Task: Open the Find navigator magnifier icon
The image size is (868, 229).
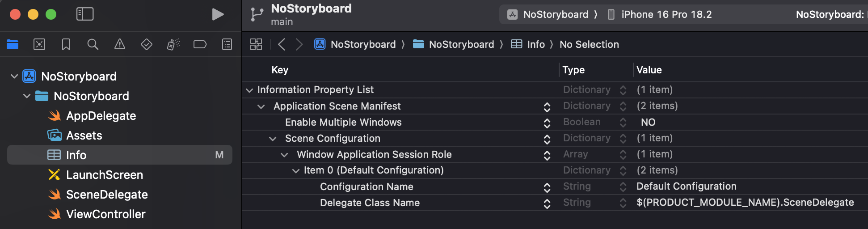Action: pyautogui.click(x=93, y=44)
